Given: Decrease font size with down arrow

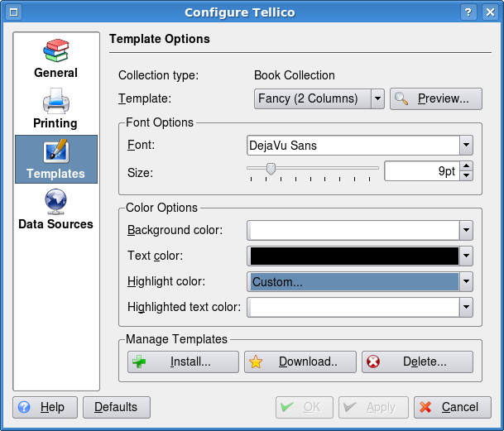Looking at the screenshot, I should click(x=466, y=176).
